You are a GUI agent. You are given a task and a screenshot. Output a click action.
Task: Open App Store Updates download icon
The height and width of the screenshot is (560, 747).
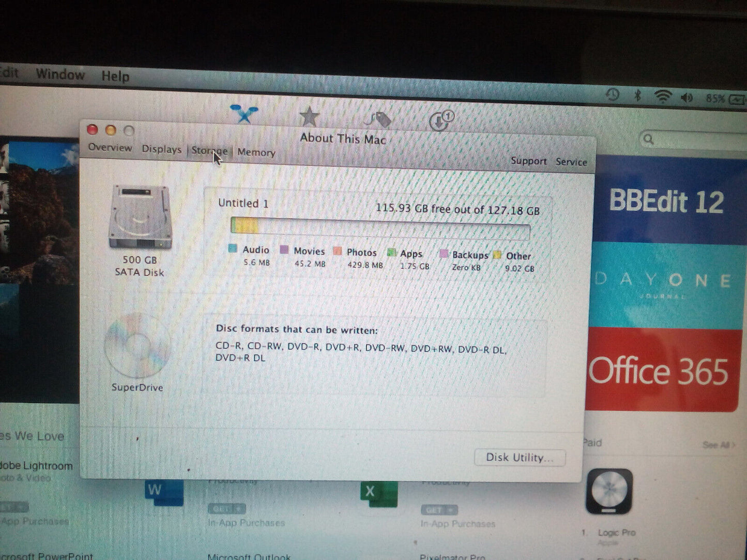point(441,120)
